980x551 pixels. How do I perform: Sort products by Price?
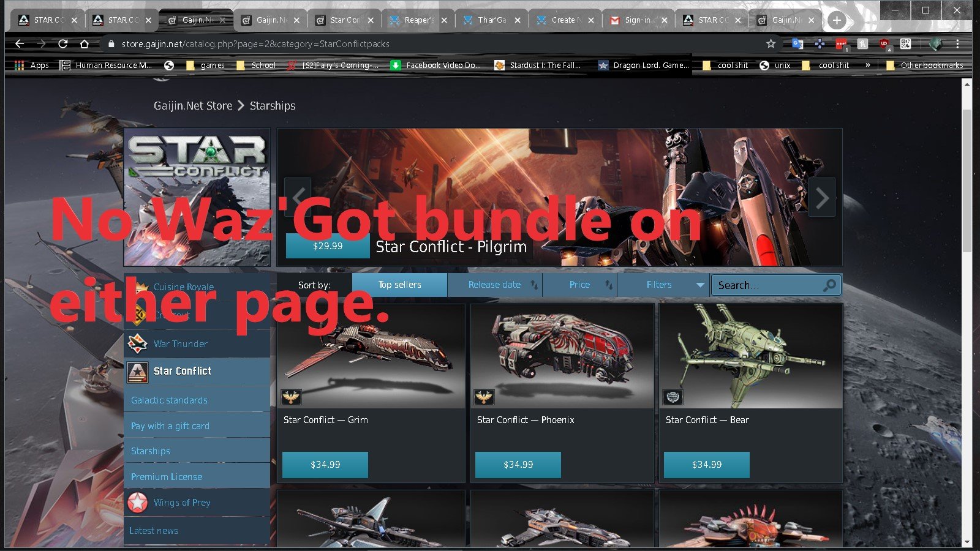(579, 285)
